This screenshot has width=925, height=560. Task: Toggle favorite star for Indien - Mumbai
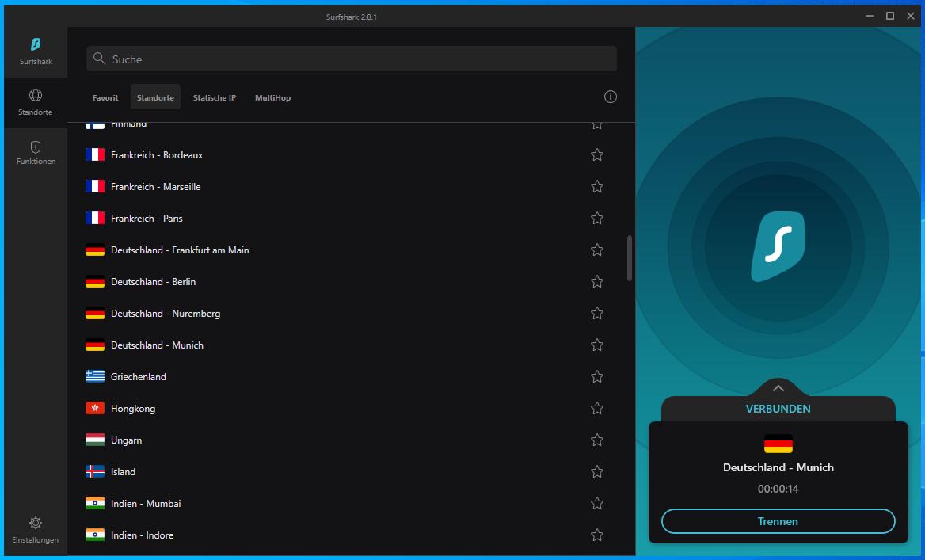tap(597, 503)
